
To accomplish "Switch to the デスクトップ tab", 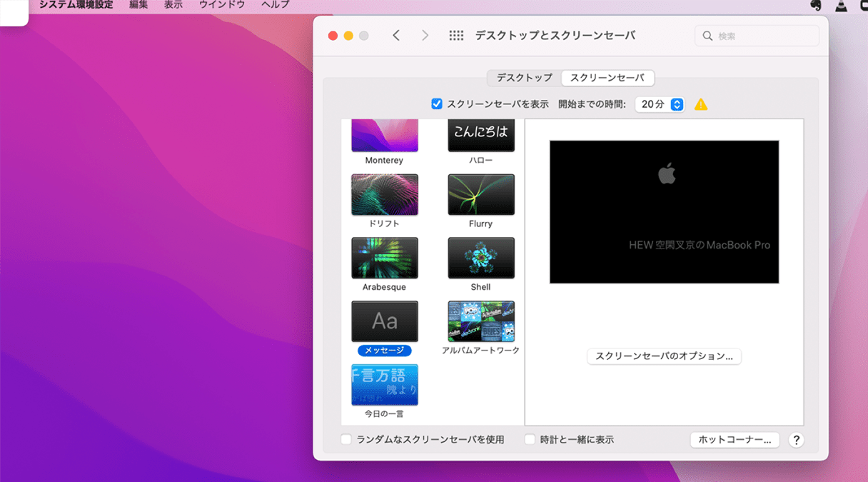I will [525, 78].
